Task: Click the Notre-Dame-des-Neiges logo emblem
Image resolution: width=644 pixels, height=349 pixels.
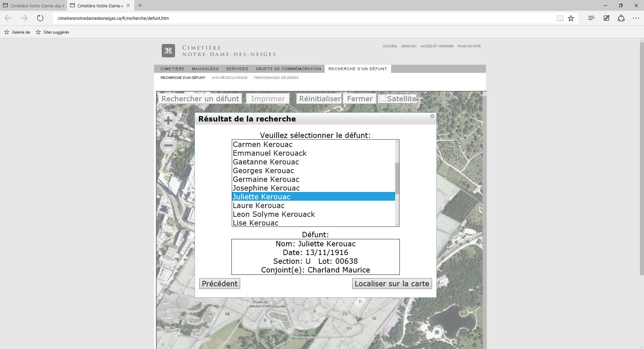Action: [168, 51]
